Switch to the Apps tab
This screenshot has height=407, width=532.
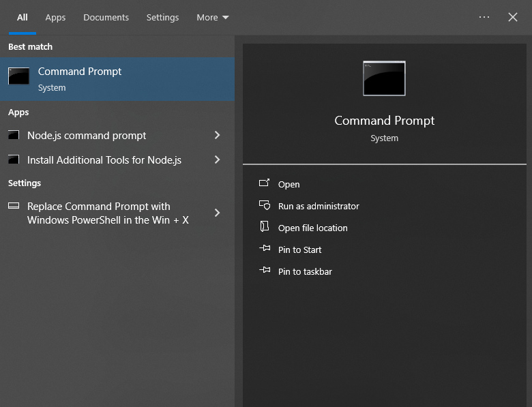pyautogui.click(x=55, y=18)
